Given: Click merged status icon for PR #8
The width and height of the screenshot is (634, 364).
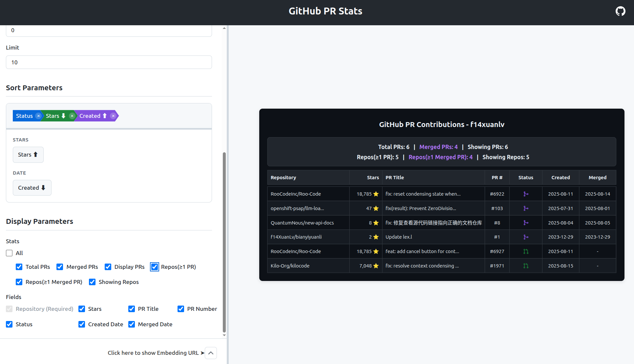Looking at the screenshot, I should pos(526,223).
